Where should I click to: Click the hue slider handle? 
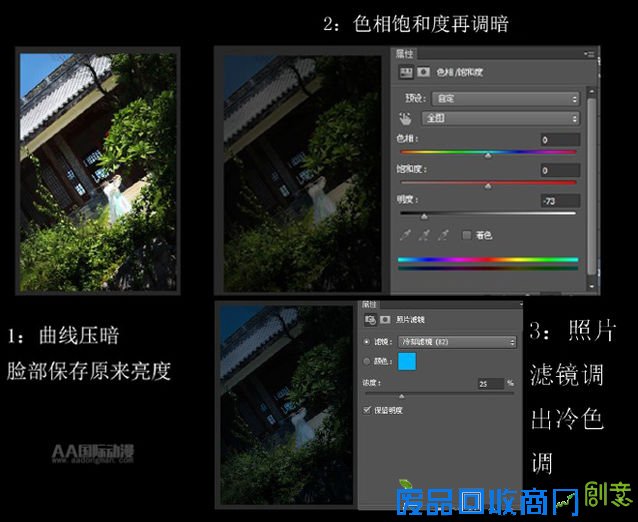488,156
